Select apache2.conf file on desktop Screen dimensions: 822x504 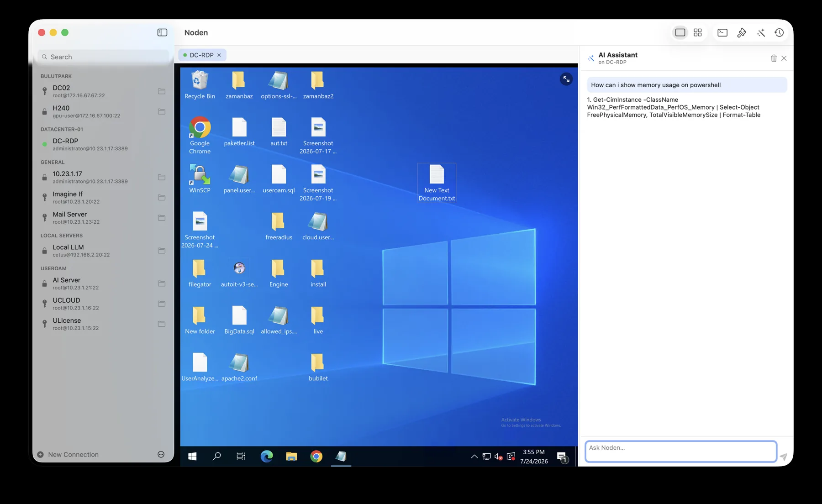tap(239, 367)
